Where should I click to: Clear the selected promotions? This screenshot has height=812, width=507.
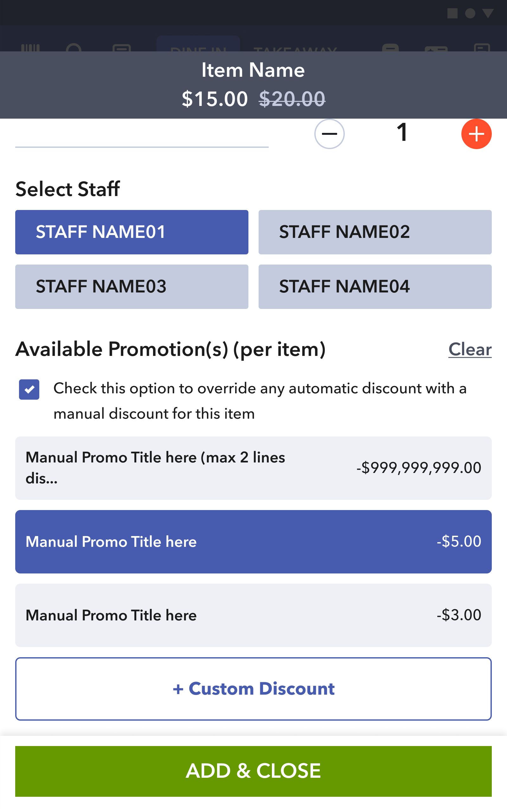470,349
